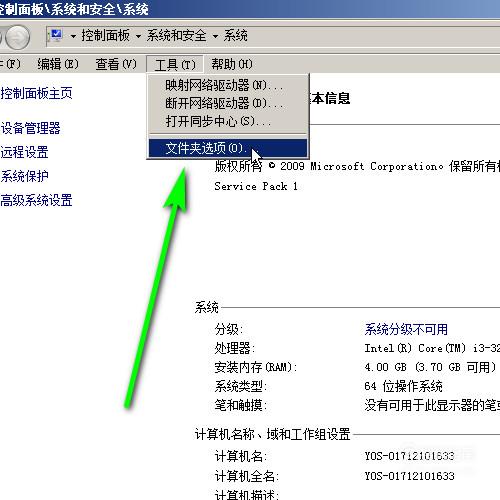Click the 4.00 GB memory value
The image size is (500, 500).
pyautogui.click(x=430, y=367)
